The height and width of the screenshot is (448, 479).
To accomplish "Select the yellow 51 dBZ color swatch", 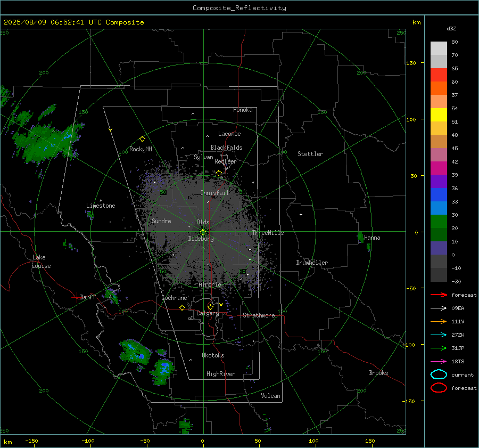I will (439, 115).
